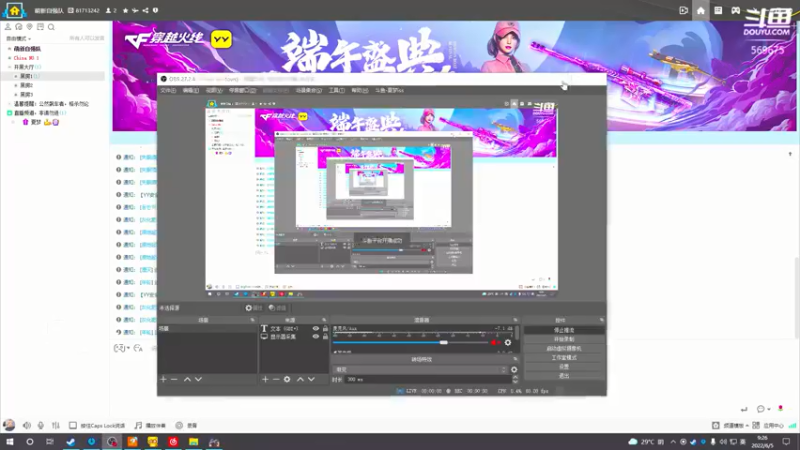Viewport: 800px width, 450px height.
Task: Open source properties gear in sources toolbar
Action: tap(287, 379)
